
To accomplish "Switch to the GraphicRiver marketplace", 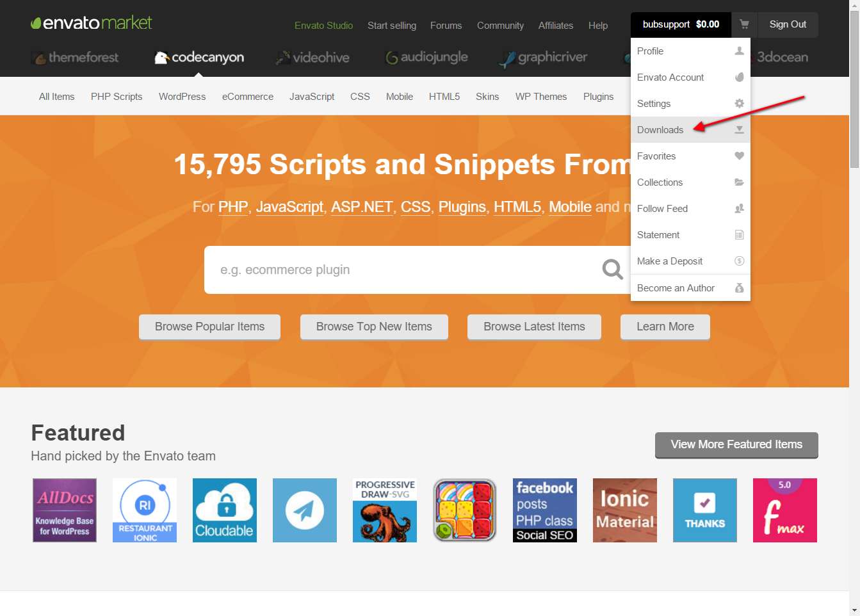I will (544, 58).
